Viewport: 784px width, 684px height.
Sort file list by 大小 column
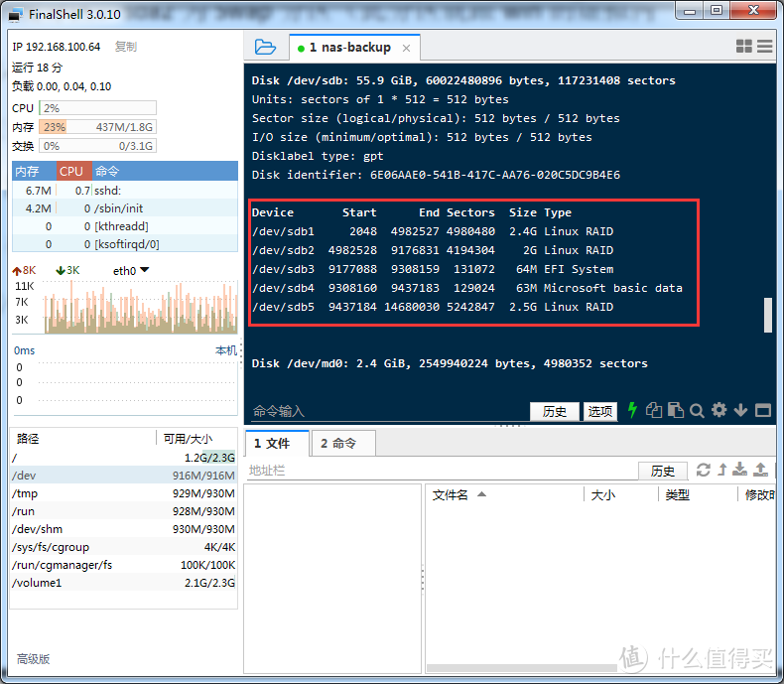tap(621, 495)
